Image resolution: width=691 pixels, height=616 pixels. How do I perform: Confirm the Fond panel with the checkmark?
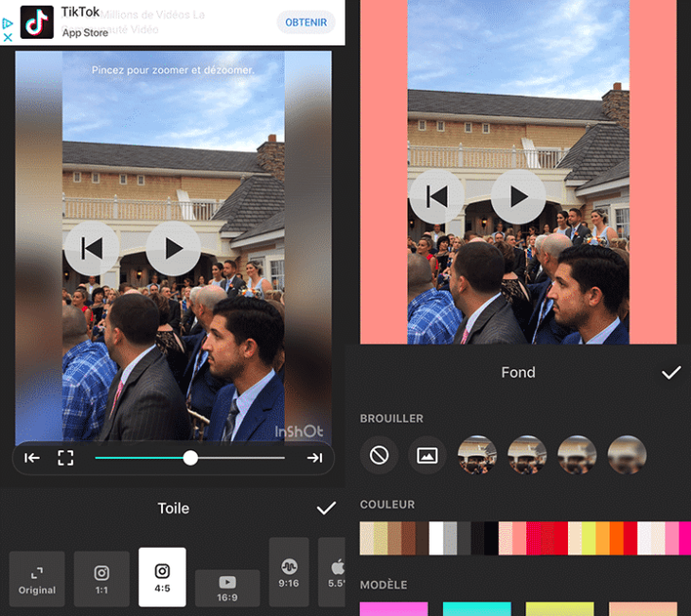click(x=671, y=373)
